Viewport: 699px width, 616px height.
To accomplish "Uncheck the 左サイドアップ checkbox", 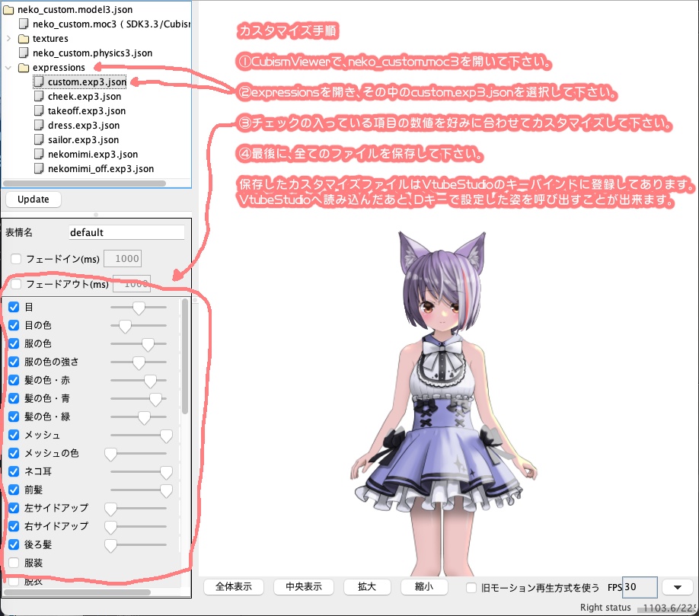I will 14,508.
